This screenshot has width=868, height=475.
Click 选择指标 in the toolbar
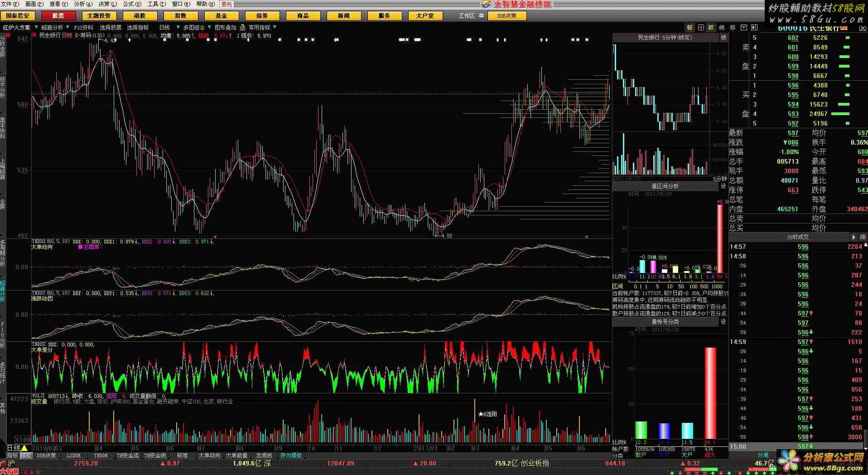tap(138, 28)
